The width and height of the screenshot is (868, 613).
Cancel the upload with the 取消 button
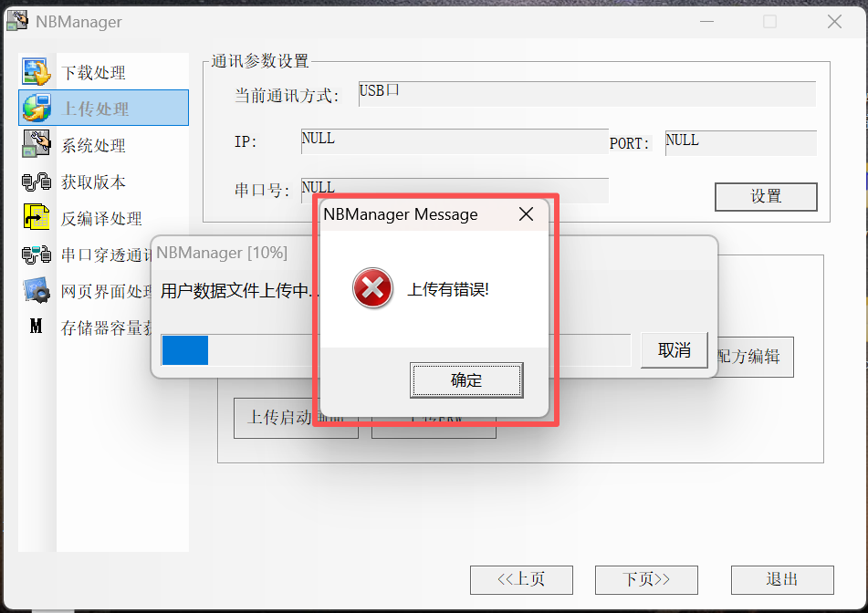675,350
